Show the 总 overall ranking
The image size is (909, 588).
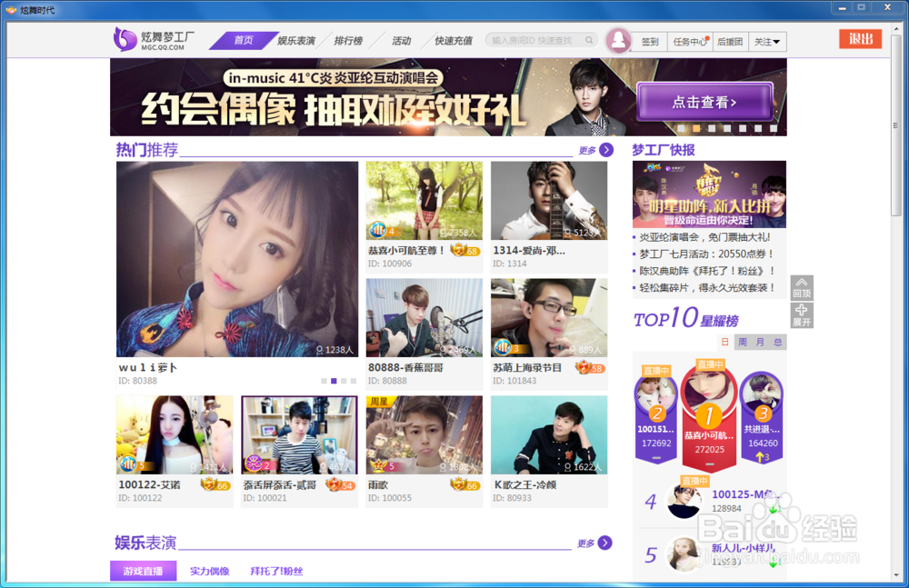click(x=778, y=342)
